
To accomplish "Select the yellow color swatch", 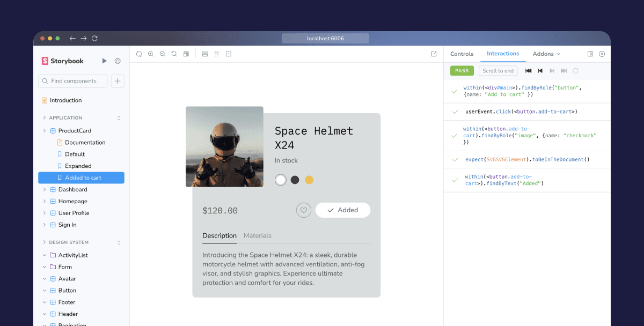I will (309, 180).
